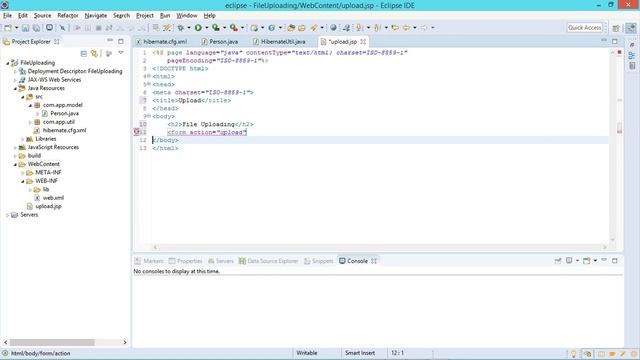Click the Writable status bar entry
The height and width of the screenshot is (360, 640).
(307, 353)
